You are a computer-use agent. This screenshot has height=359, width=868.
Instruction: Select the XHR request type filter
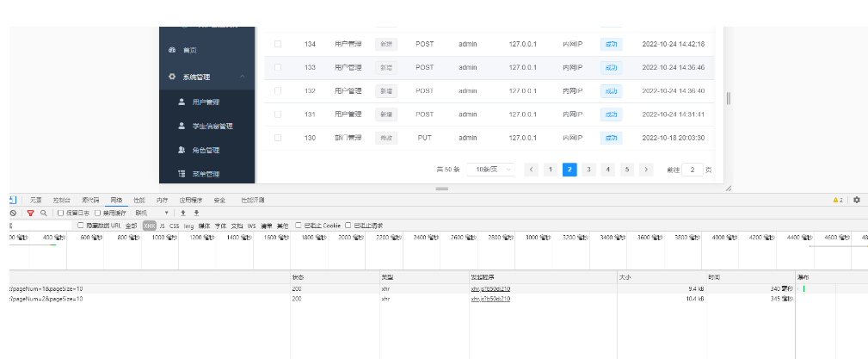pos(150,226)
